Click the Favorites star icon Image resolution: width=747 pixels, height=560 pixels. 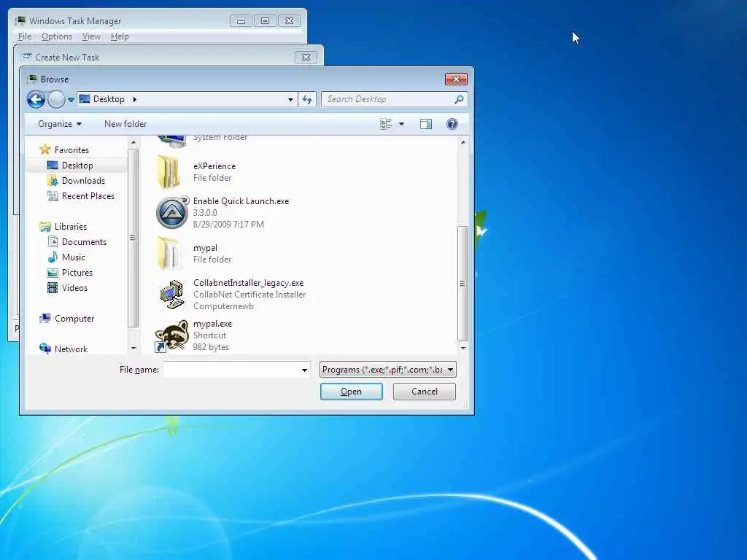45,149
